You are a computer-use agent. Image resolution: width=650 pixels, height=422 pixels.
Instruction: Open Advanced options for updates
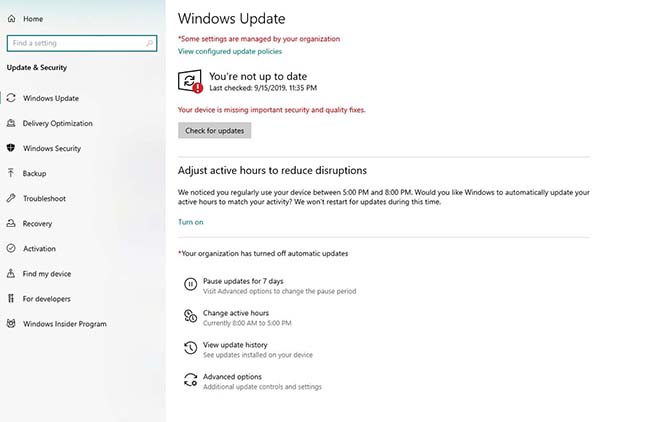[232, 376]
